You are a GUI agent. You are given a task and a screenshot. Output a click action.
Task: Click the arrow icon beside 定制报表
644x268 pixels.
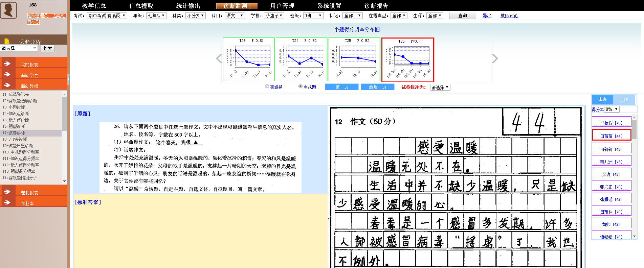[x=7, y=192]
